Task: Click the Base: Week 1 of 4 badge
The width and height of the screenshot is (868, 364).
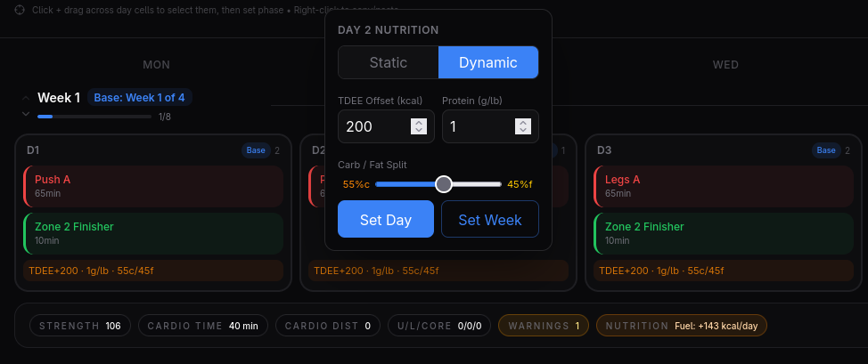Action: tap(139, 97)
